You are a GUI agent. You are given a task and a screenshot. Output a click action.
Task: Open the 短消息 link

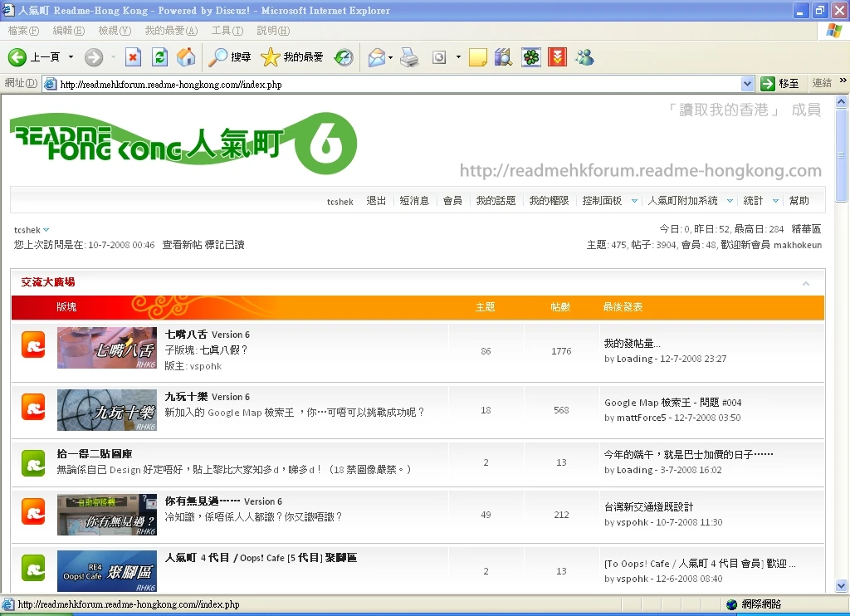[414, 201]
